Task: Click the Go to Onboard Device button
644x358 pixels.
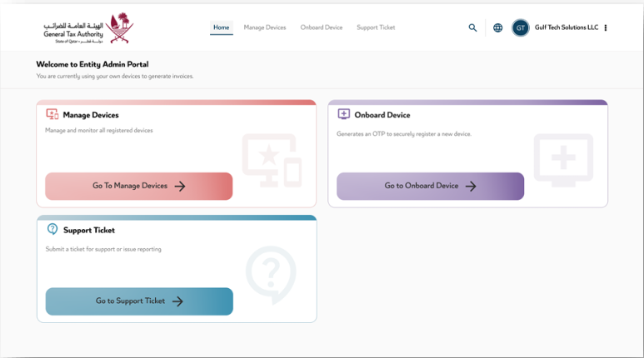Action: point(431,186)
